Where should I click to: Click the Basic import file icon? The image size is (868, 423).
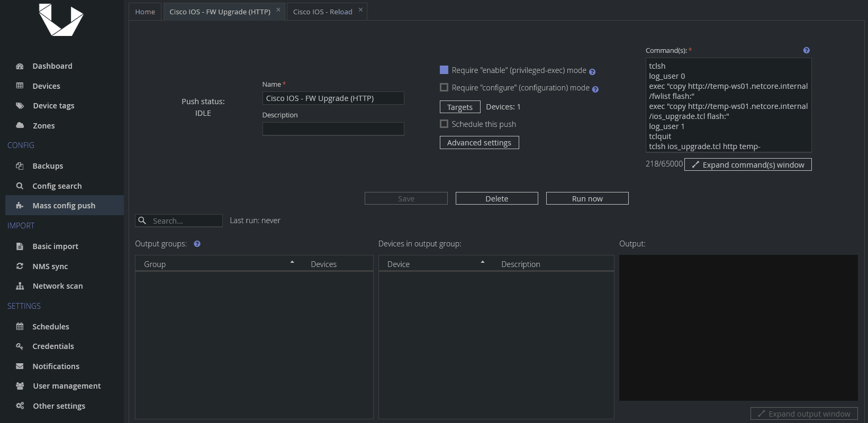pyautogui.click(x=20, y=246)
